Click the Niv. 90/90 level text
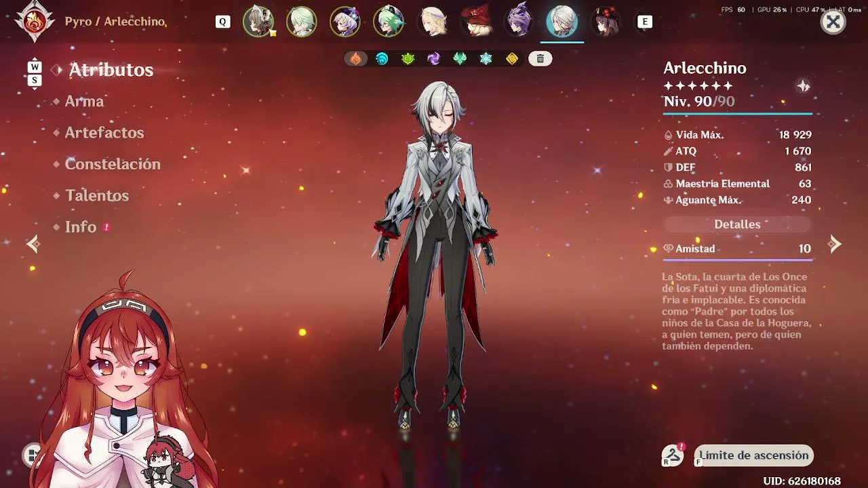Viewport: 868px width, 488px height. tap(699, 101)
